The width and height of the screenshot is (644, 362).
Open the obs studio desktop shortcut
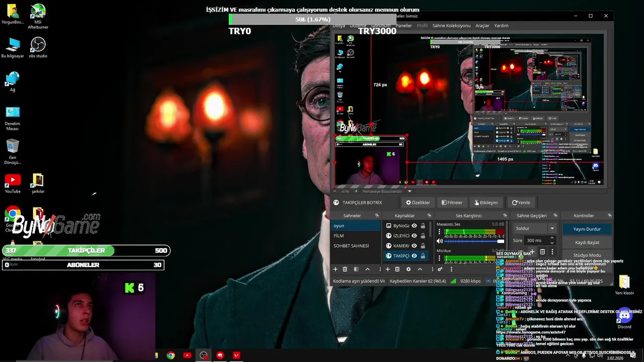[x=38, y=48]
